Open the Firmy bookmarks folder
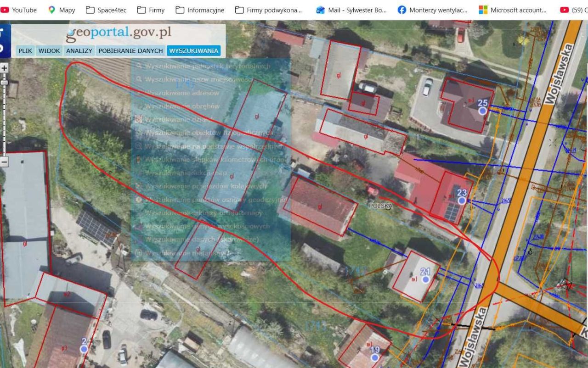The image size is (588, 368). pyautogui.click(x=151, y=10)
